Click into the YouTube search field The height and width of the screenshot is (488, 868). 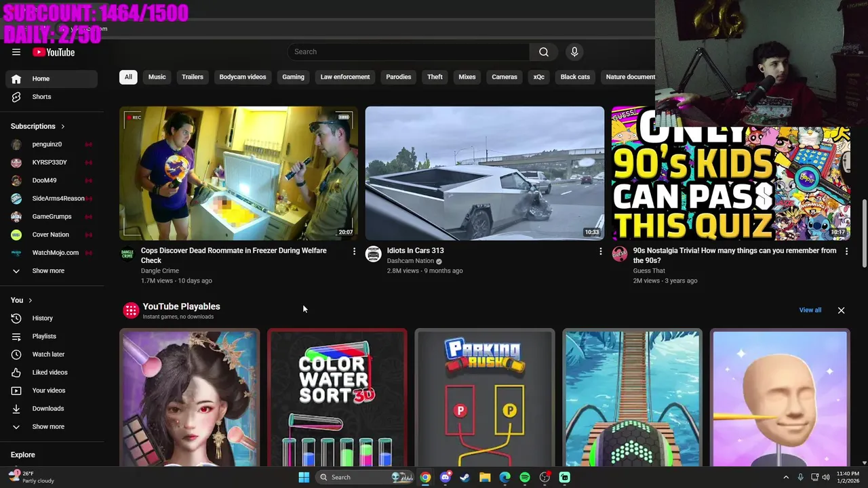(x=409, y=52)
